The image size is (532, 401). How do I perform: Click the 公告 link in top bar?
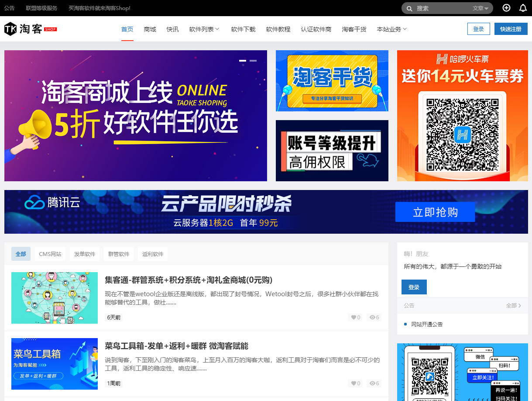(9, 8)
